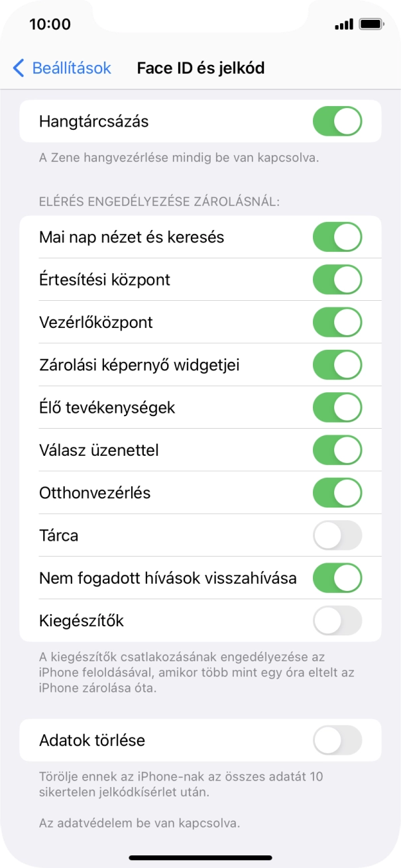The width and height of the screenshot is (401, 868).
Task: Disable the Értesítési központ switch
Action: tap(337, 279)
